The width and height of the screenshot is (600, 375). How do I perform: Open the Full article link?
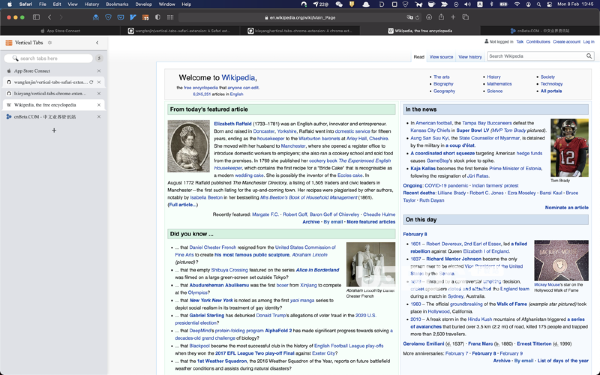[183, 205]
